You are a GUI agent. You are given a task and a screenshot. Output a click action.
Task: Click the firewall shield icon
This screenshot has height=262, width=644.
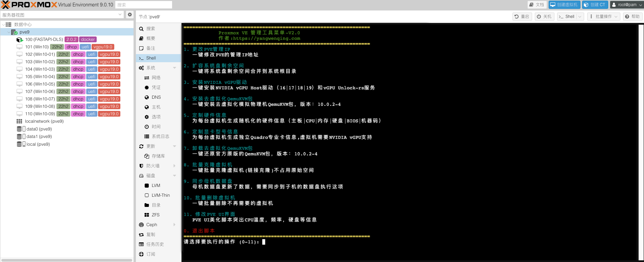(x=141, y=166)
